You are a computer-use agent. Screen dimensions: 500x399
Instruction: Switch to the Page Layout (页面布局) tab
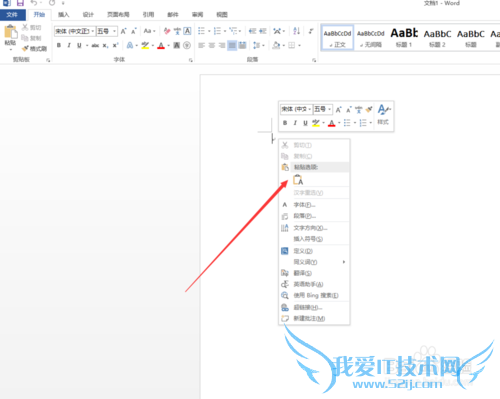pyautogui.click(x=118, y=15)
